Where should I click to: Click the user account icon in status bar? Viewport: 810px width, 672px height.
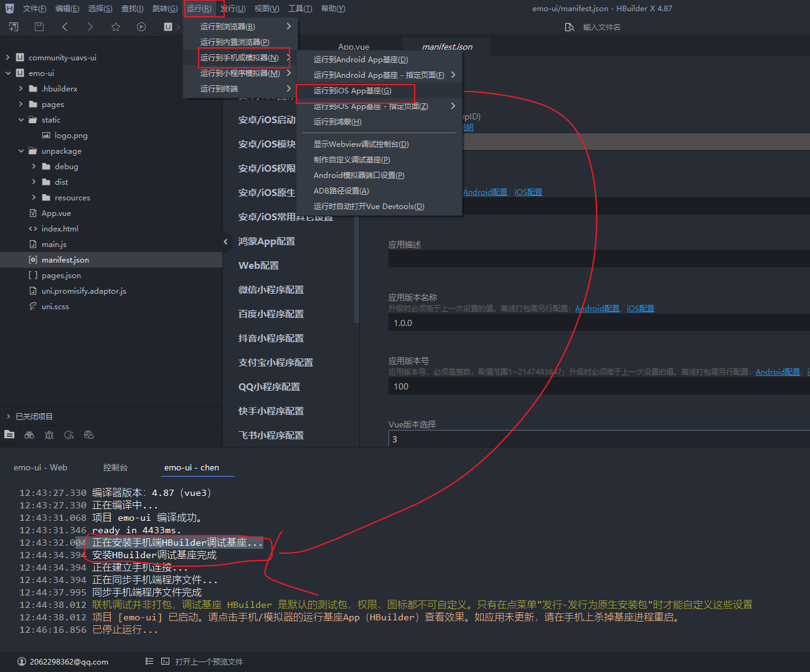[22, 661]
